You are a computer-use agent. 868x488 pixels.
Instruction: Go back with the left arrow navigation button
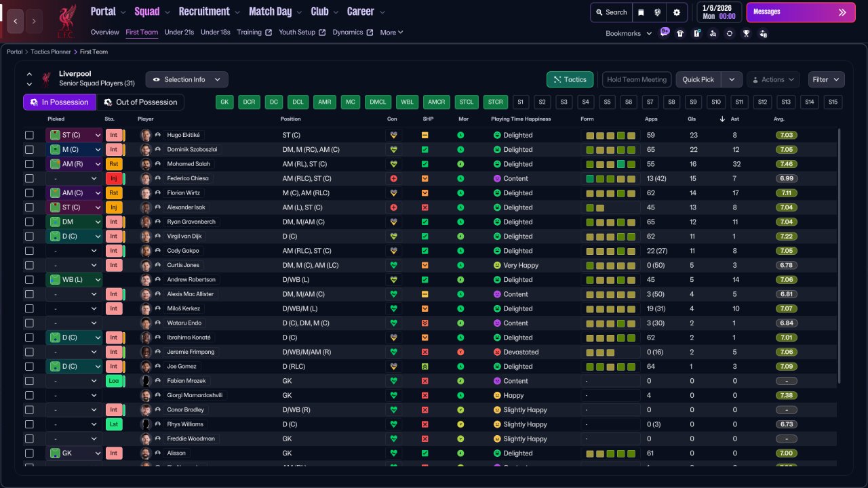(16, 21)
